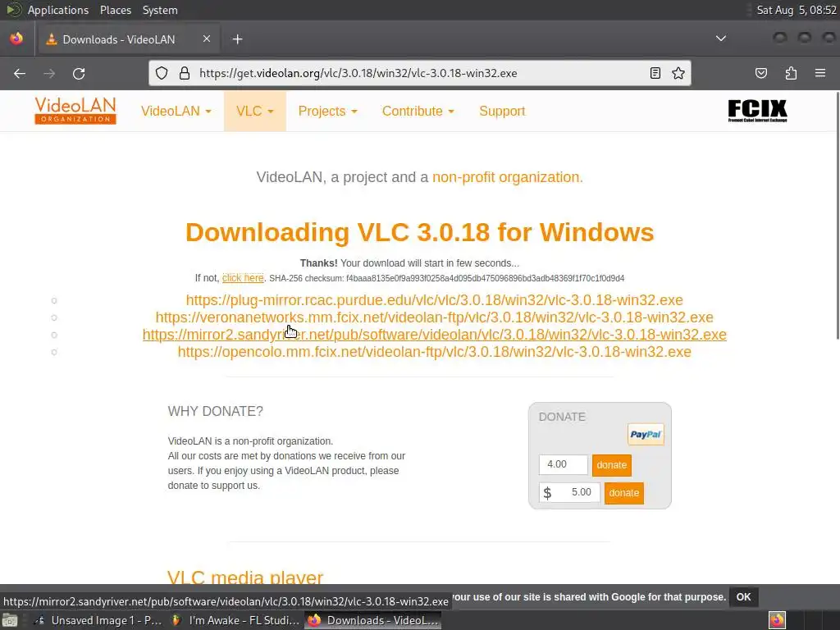
Task: Expand the Projects navigation dropdown
Action: click(x=328, y=111)
